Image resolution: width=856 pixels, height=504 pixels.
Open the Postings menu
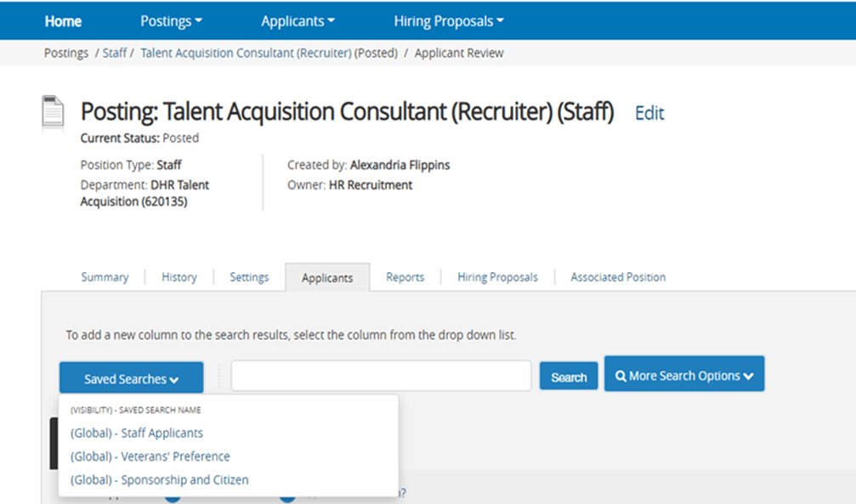point(171,20)
